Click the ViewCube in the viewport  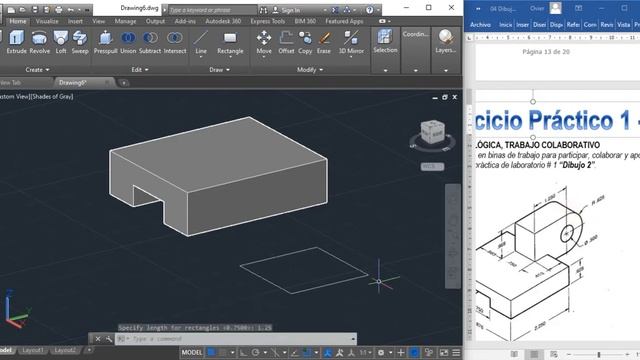pyautogui.click(x=432, y=131)
